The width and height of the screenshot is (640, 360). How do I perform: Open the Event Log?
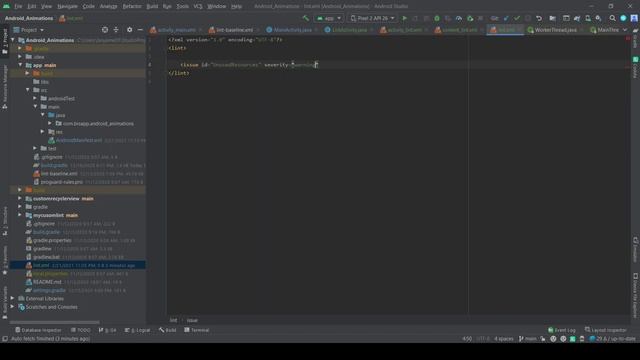click(562, 330)
